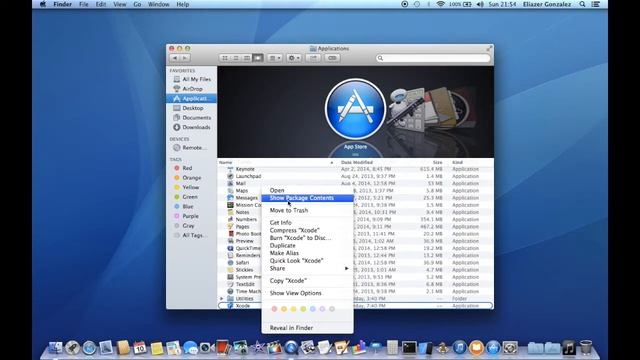Select All My Files in the sidebar
This screenshot has width=640, height=360.
[x=192, y=79]
